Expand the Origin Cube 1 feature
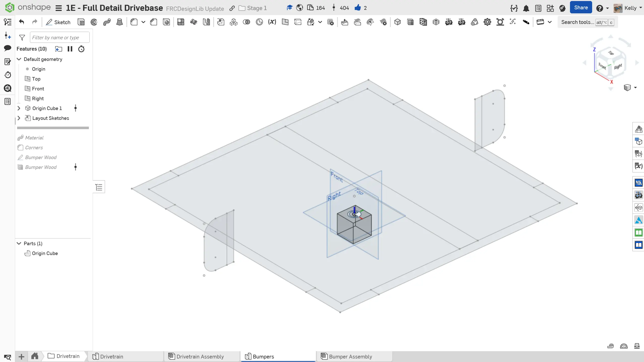This screenshot has width=644, height=362. point(19,108)
